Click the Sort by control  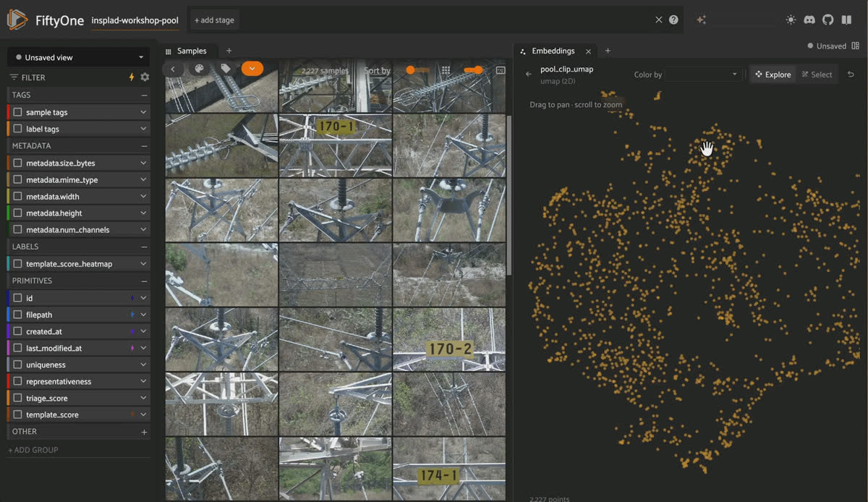tap(377, 71)
